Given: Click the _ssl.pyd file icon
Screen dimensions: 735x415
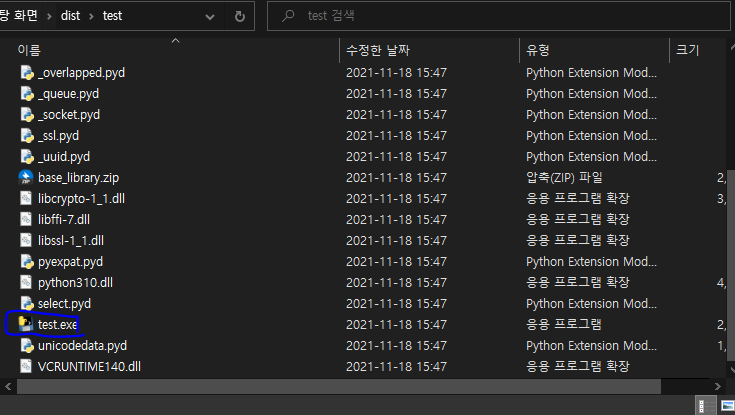Looking at the screenshot, I should click(27, 136).
